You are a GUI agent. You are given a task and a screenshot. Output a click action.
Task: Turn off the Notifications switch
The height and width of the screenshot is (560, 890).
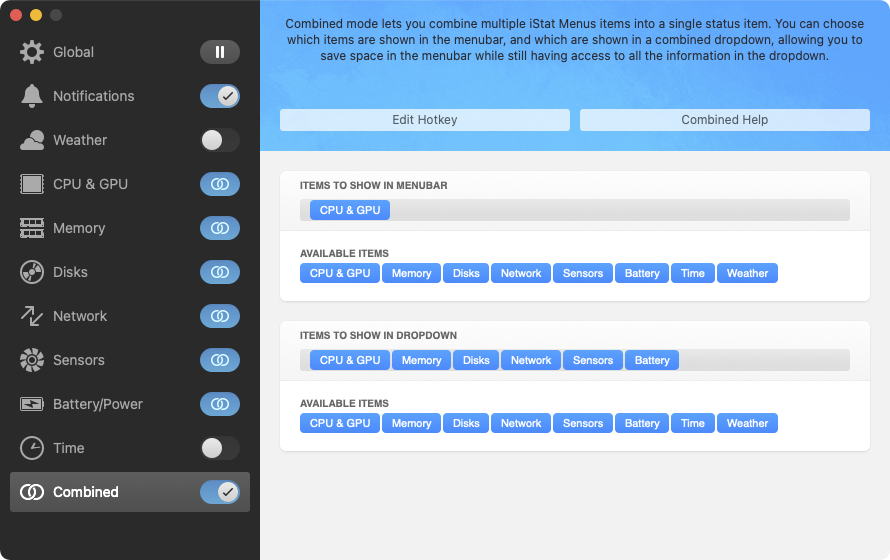(220, 96)
